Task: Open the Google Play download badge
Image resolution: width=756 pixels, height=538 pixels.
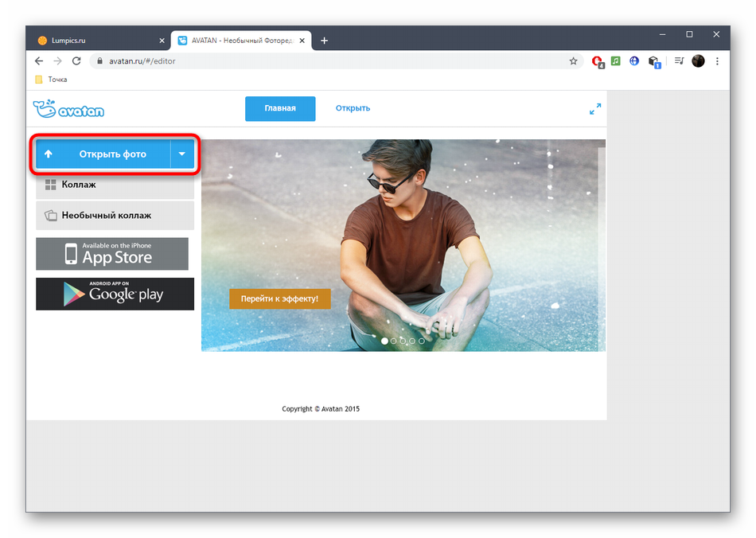Action: click(115, 294)
